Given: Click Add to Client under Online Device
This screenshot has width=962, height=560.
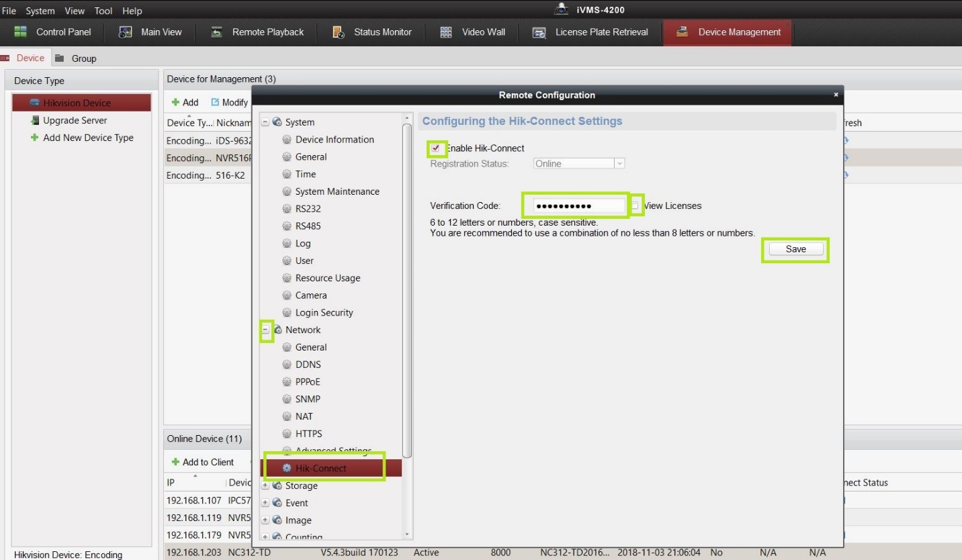Looking at the screenshot, I should pos(202,462).
